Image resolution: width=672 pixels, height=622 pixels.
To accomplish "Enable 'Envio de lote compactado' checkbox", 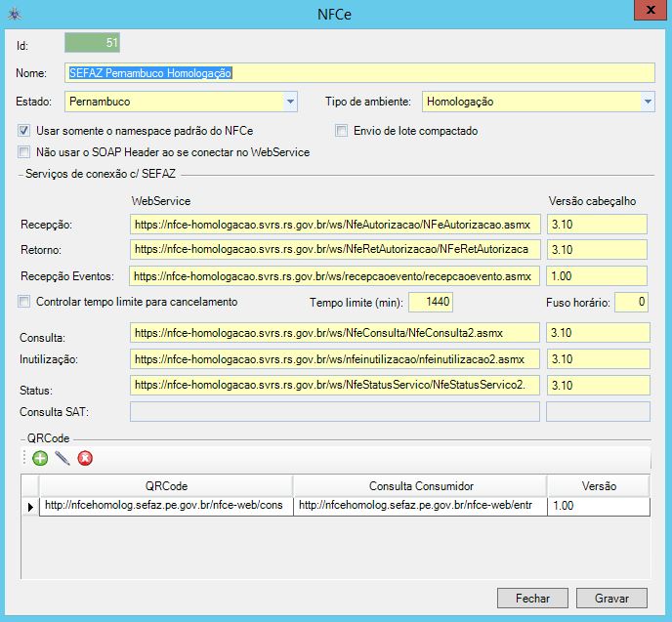I will (x=342, y=131).
